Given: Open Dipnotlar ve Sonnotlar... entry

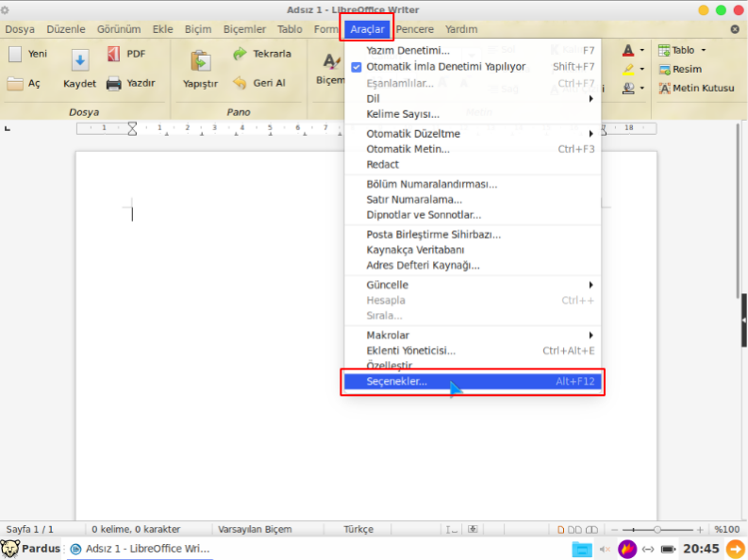Looking at the screenshot, I should [473, 215].
